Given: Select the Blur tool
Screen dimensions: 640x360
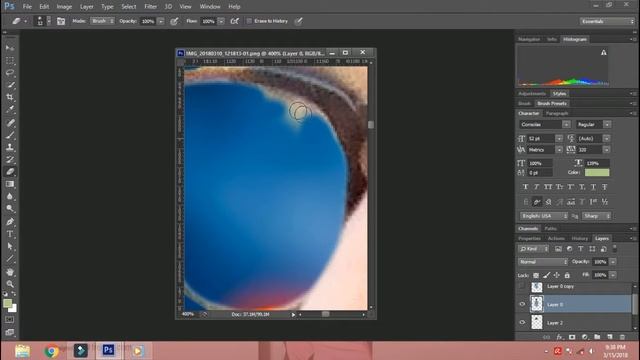Looking at the screenshot, I should coord(10,197).
